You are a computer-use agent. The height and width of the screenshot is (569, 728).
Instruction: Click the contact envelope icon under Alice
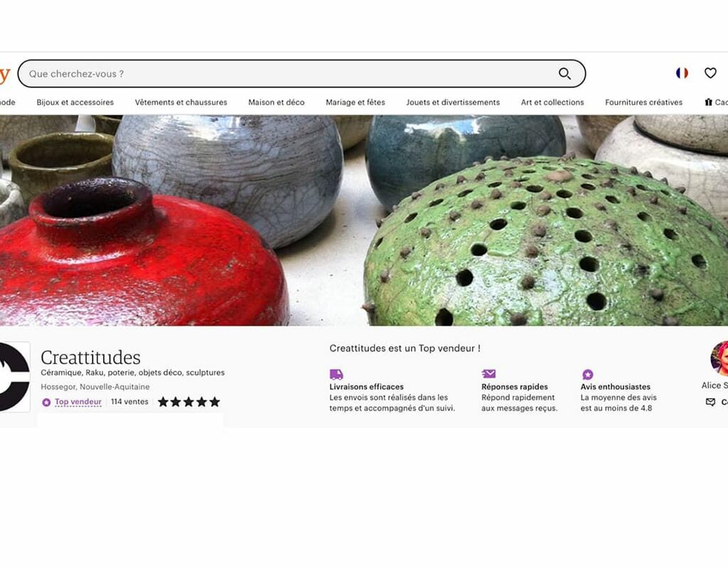pyautogui.click(x=710, y=402)
